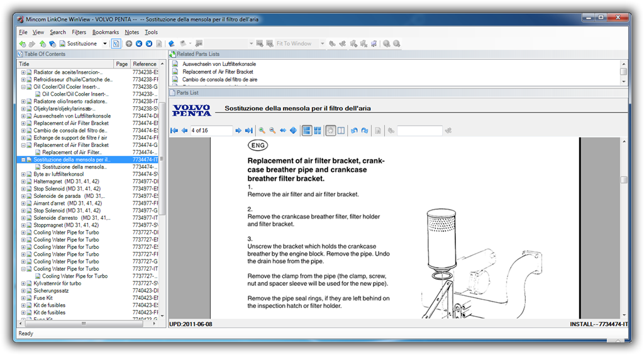Click the Related Parts Lists scrollbar down arrow
The height and width of the screenshot is (355, 644).
(x=623, y=81)
